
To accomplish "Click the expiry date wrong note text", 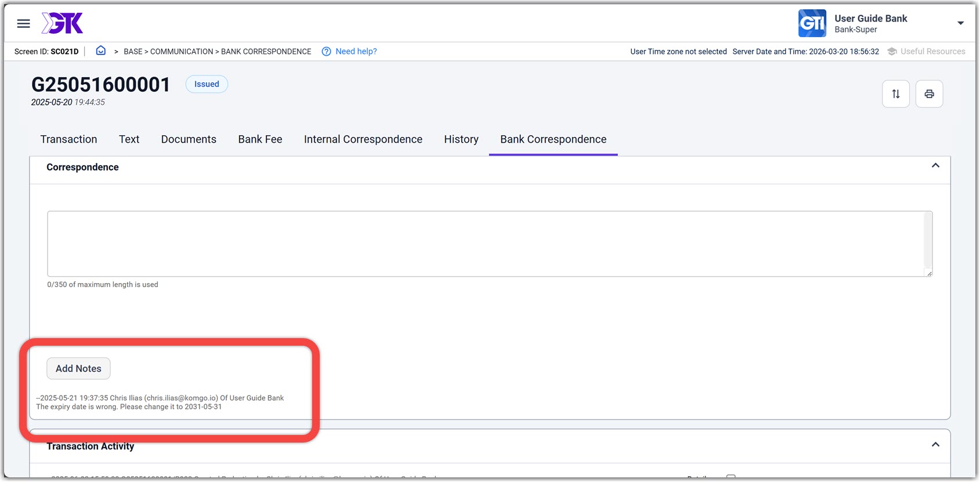I will pyautogui.click(x=129, y=407).
